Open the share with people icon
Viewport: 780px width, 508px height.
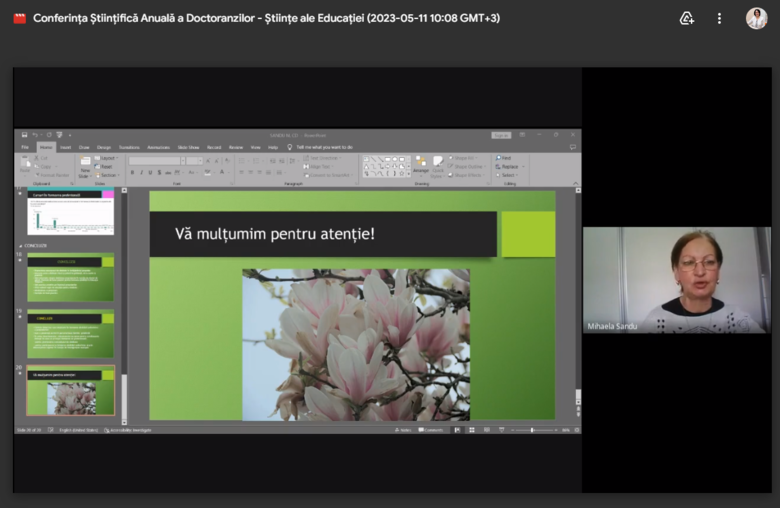tap(686, 18)
